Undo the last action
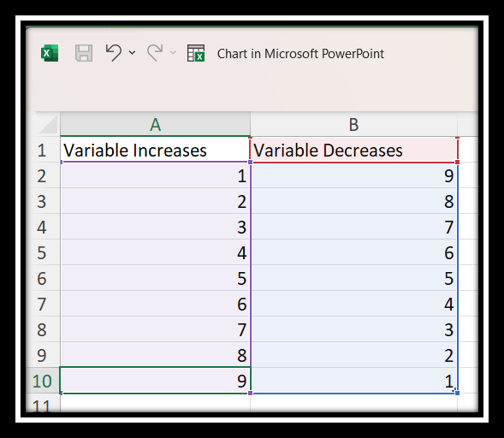504x438 pixels. (x=114, y=53)
